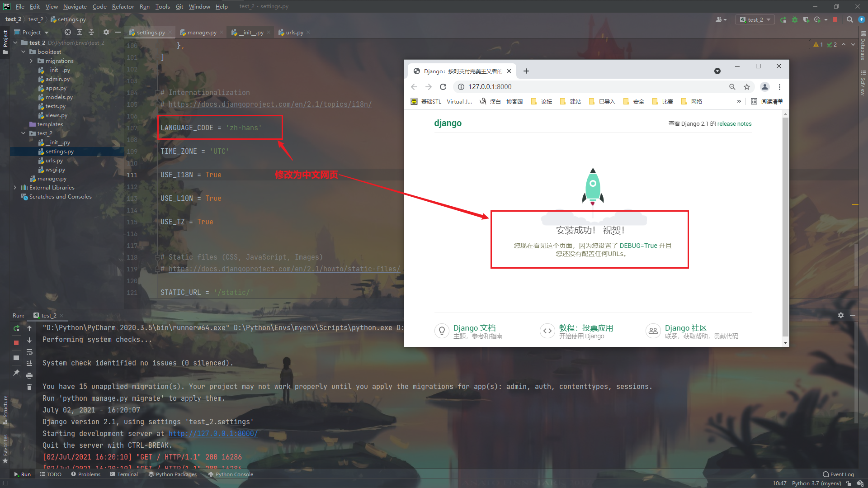Go back in the browser
The width and height of the screenshot is (868, 488).
(x=414, y=87)
